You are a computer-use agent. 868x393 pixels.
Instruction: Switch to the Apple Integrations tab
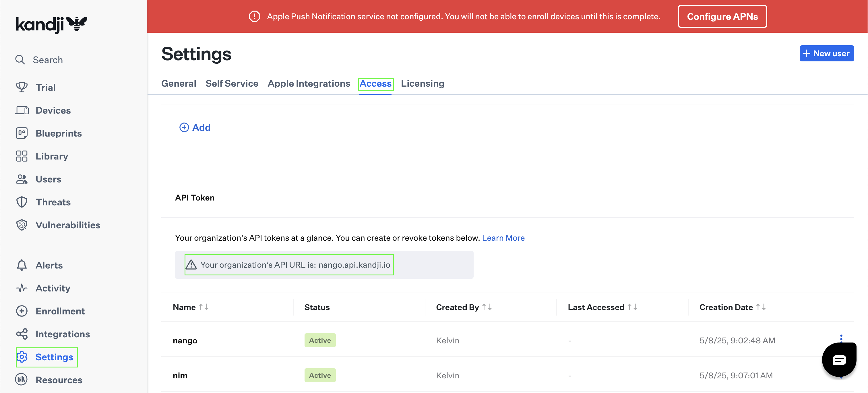click(309, 83)
